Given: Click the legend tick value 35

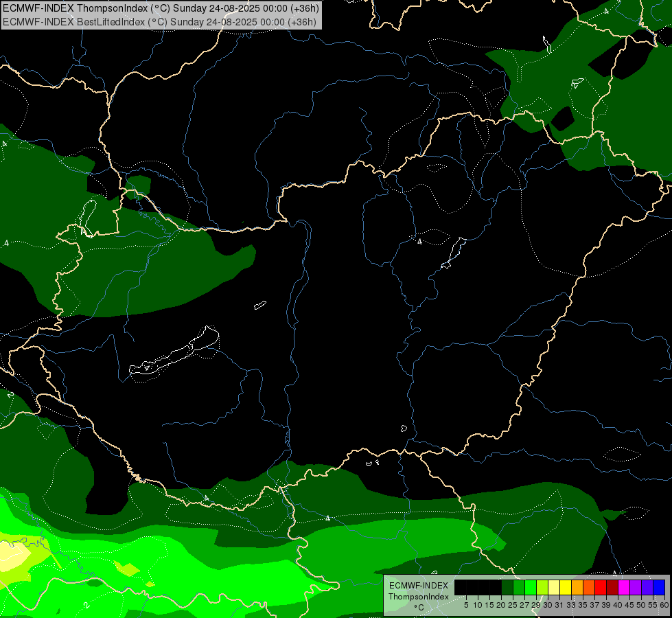Looking at the screenshot, I should (x=583, y=605).
